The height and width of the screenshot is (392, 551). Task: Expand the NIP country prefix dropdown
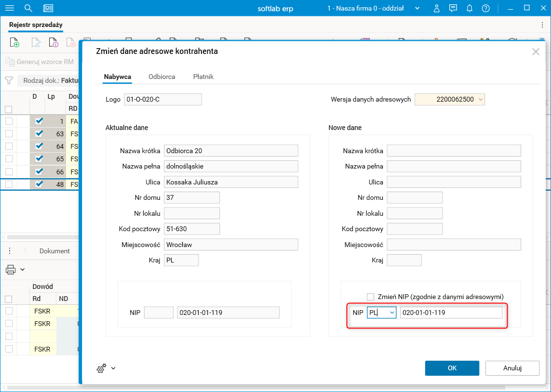tap(392, 313)
